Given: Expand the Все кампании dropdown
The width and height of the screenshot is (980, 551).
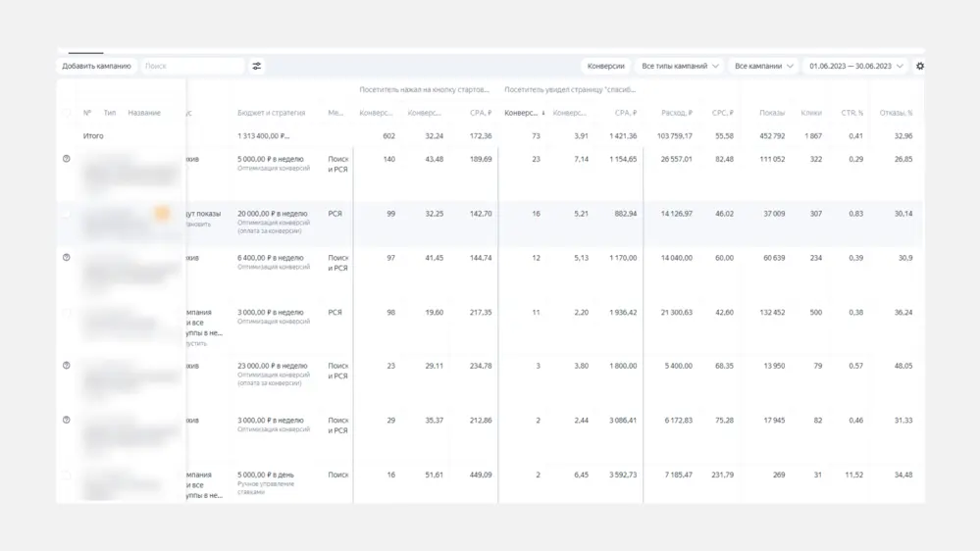Looking at the screenshot, I should (763, 67).
